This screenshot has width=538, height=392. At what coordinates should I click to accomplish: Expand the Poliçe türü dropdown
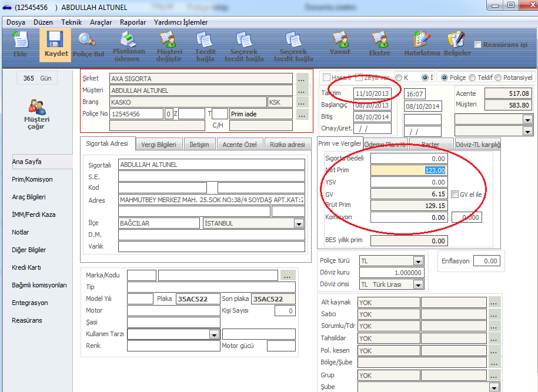pos(418,261)
